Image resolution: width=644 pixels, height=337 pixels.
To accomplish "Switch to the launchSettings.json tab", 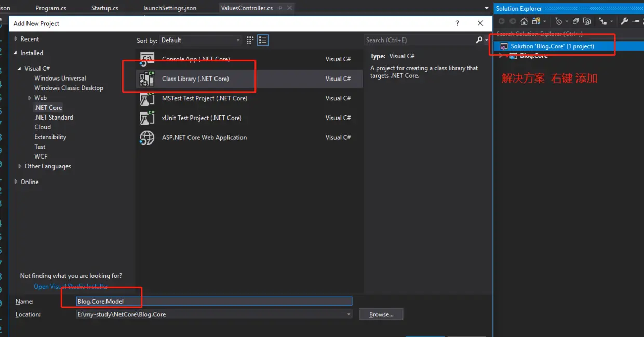I will click(170, 8).
